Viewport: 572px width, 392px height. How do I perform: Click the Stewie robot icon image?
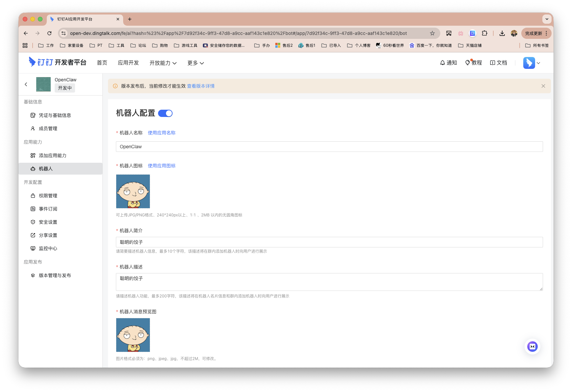point(133,191)
